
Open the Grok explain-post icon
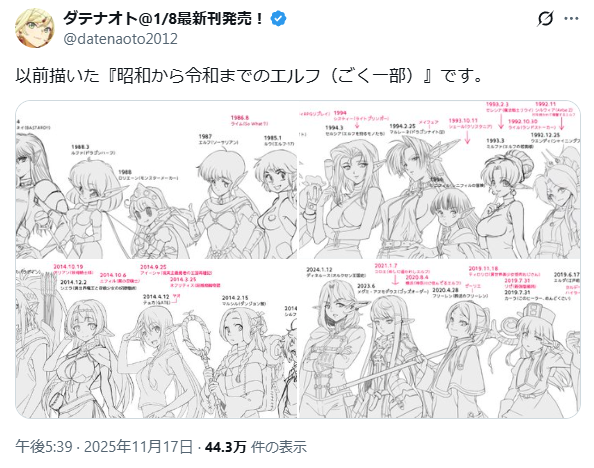545,18
